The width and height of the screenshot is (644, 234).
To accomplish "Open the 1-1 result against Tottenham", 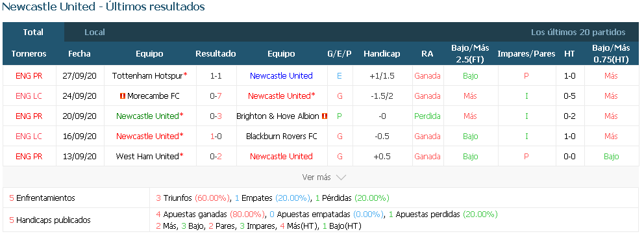I will (x=216, y=75).
